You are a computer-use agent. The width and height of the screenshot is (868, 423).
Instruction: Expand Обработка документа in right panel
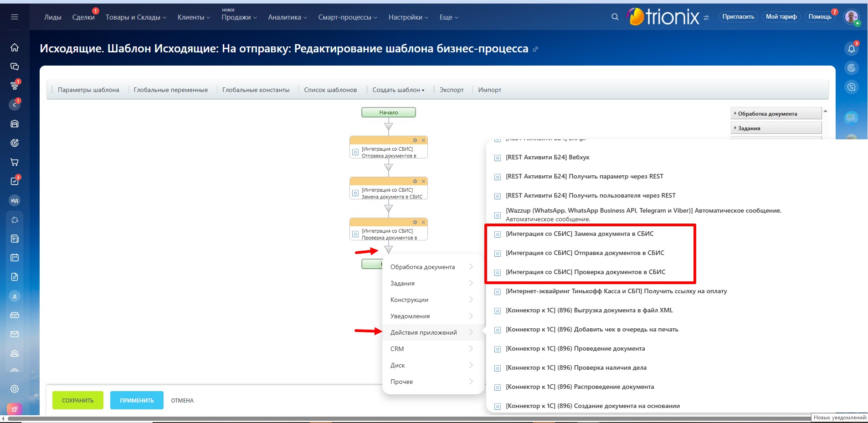[776, 114]
